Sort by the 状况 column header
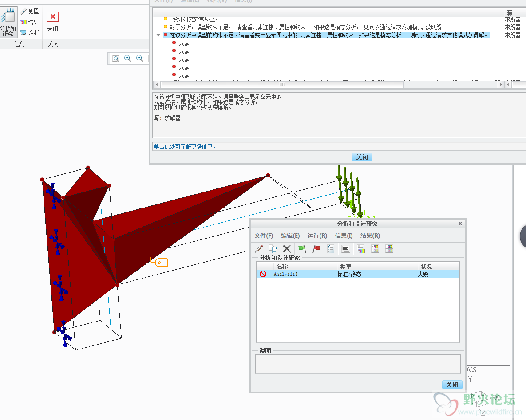The width and height of the screenshot is (526, 420). [x=427, y=267]
